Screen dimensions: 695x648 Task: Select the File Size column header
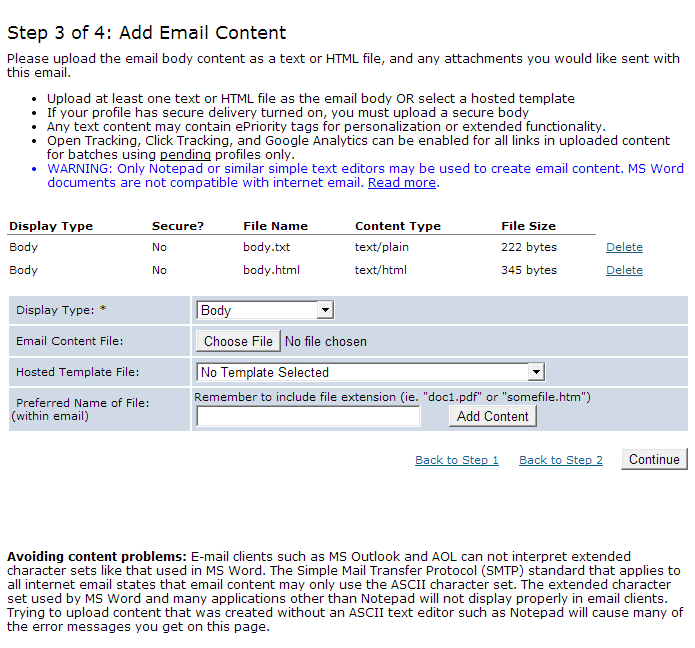(528, 226)
